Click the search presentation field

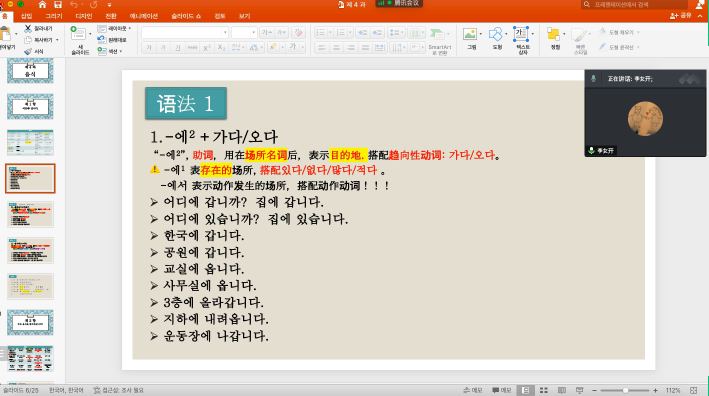(x=634, y=5)
